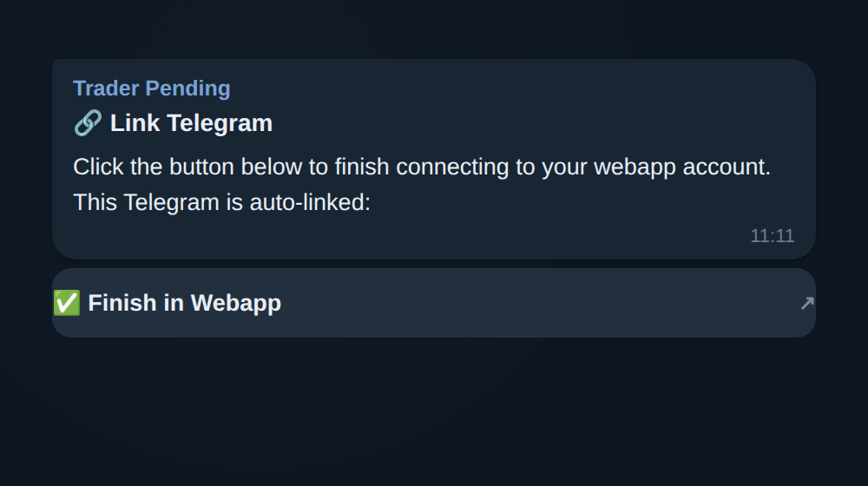868x486 pixels.
Task: Select the auto-linked message line
Action: coord(221,202)
